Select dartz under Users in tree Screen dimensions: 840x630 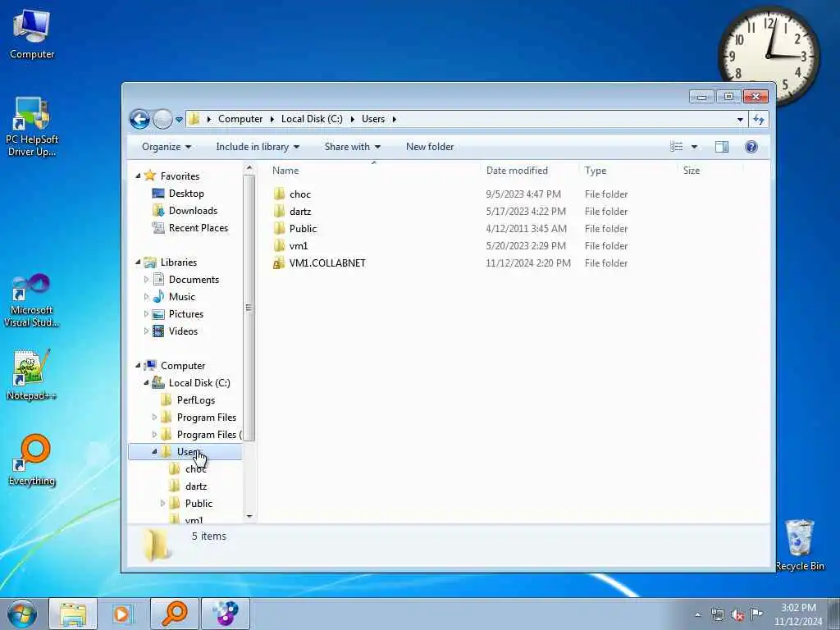pos(196,486)
